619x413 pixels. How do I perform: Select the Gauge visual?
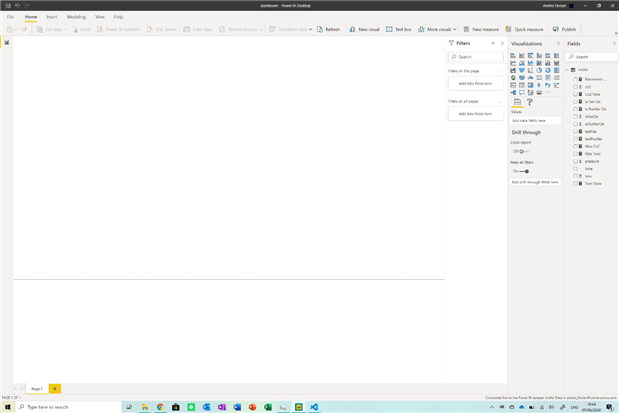[x=530, y=78]
